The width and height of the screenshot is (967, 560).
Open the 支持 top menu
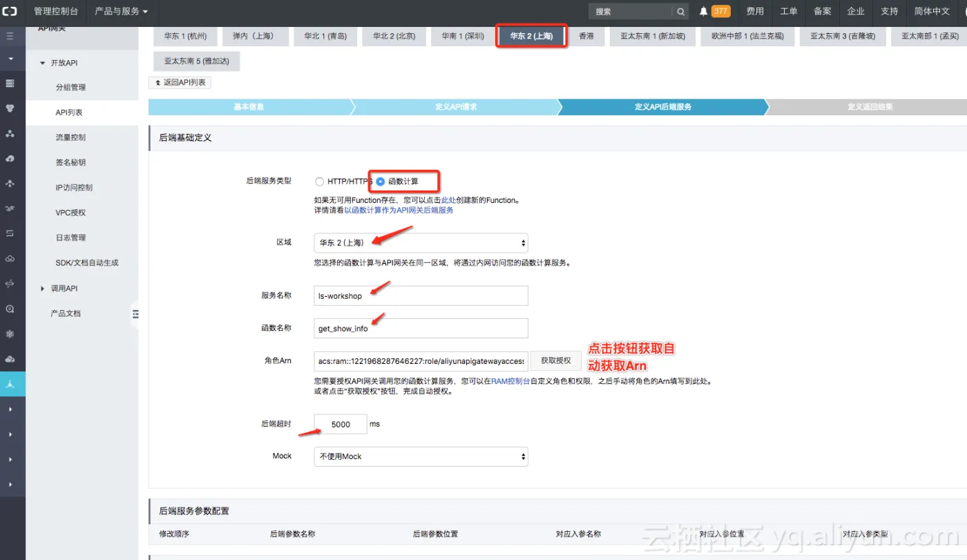coord(890,12)
